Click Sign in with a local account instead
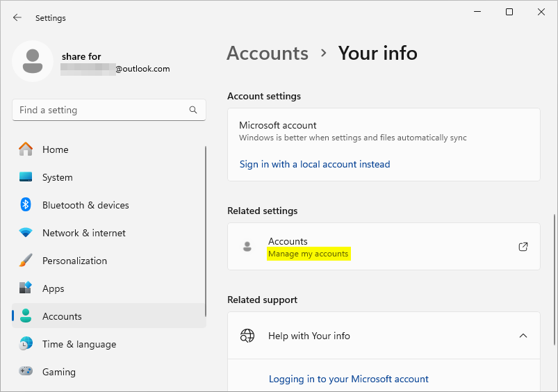The image size is (558, 392). (315, 164)
